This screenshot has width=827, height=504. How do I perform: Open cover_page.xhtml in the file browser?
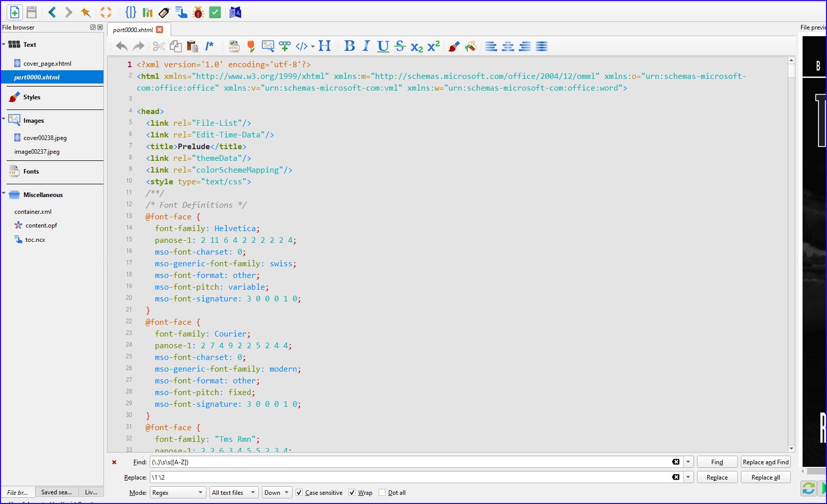[x=47, y=64]
